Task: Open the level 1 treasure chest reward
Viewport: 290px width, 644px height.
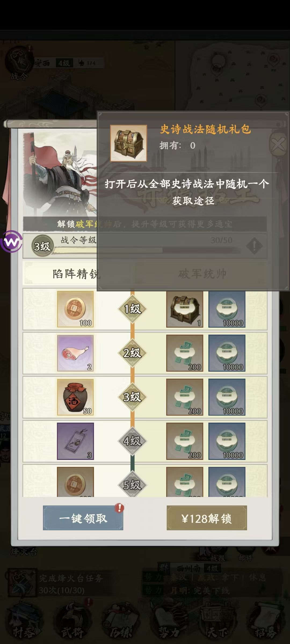Action: [x=185, y=309]
